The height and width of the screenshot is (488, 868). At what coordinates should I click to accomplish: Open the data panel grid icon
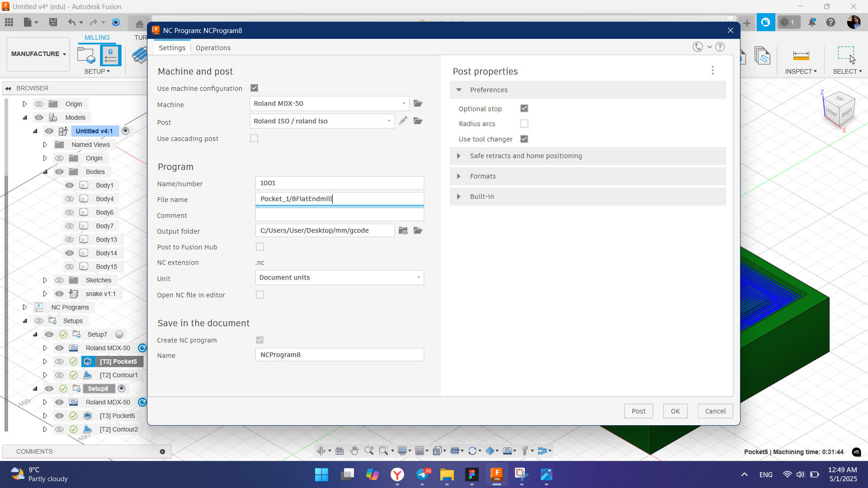click(x=9, y=22)
